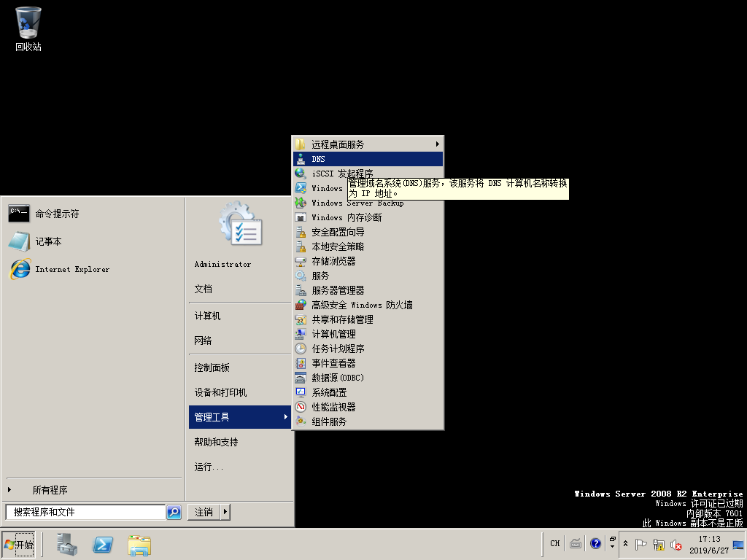Click the 共享和存储管理 icon

point(301,319)
